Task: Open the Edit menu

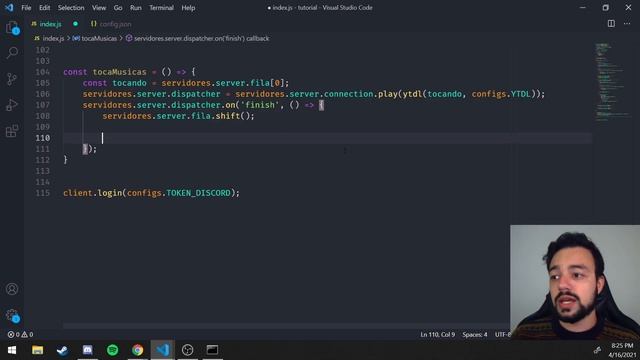Action: (x=44, y=8)
